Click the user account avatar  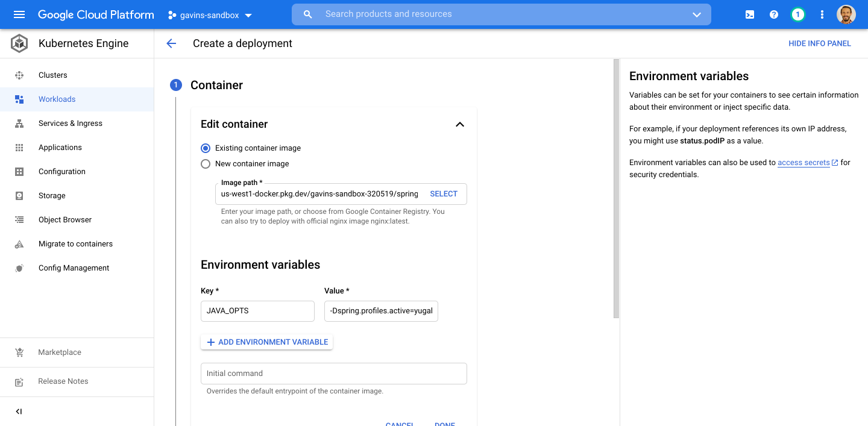846,14
